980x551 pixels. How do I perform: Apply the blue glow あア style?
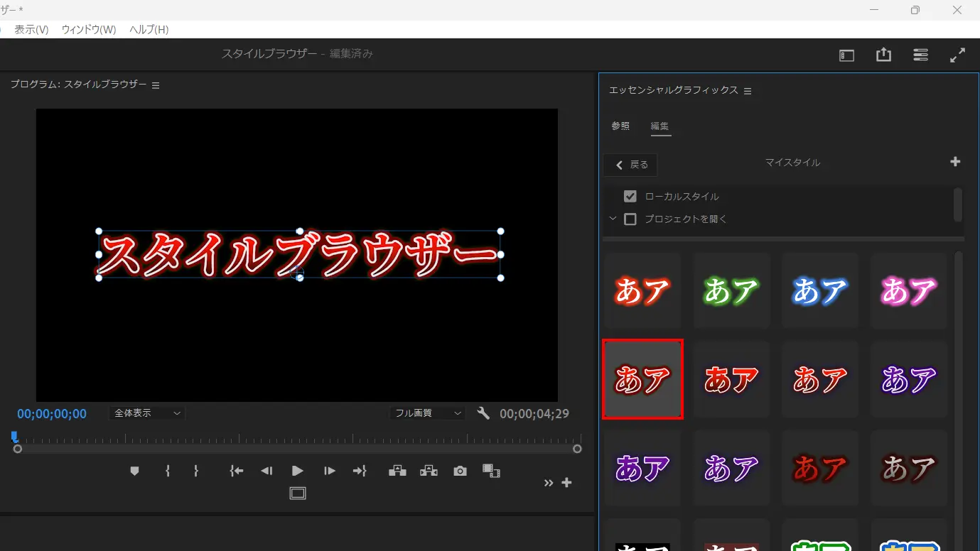click(x=820, y=290)
